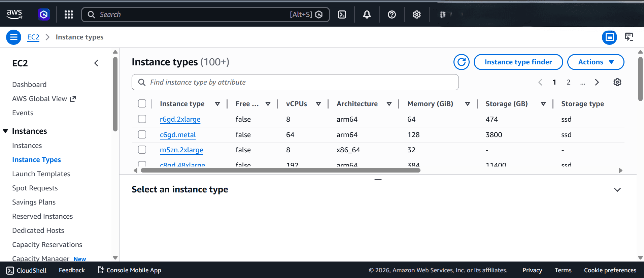Image resolution: width=644 pixels, height=278 pixels.
Task: Click the CloudShell icon in the footer
Action: (10, 270)
